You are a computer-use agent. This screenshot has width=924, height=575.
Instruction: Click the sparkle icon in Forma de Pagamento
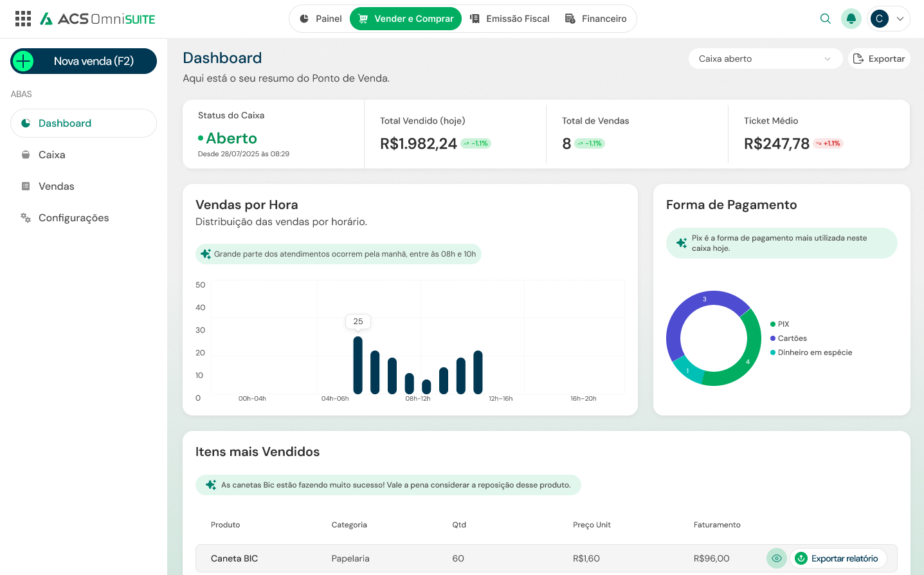[681, 243]
